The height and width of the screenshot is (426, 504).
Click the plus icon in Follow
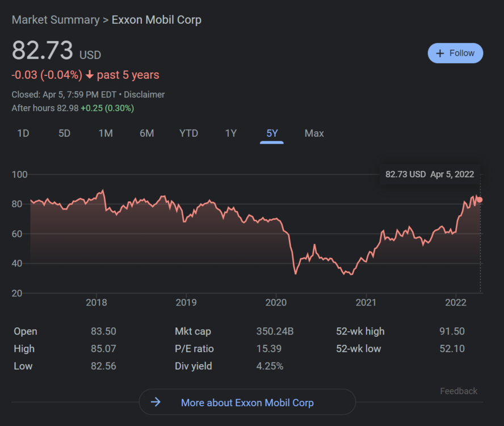[440, 53]
